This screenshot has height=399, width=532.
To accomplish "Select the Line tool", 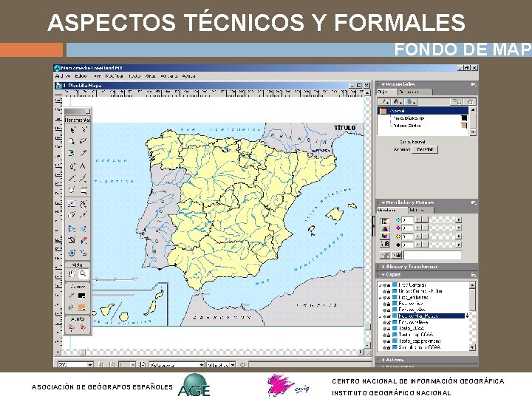I will 72,178.
